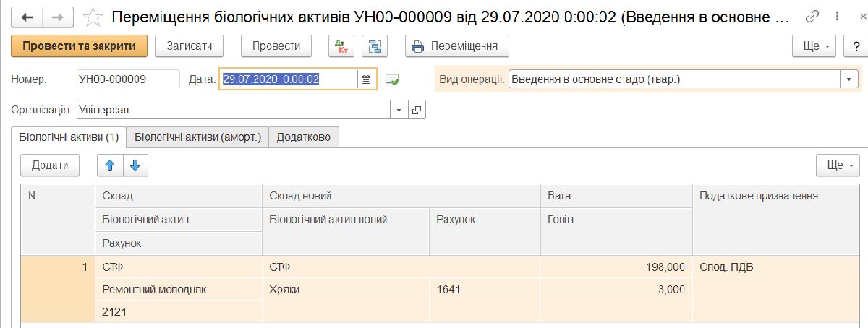Switch to Біологічні активи (1) tab

pos(69,137)
